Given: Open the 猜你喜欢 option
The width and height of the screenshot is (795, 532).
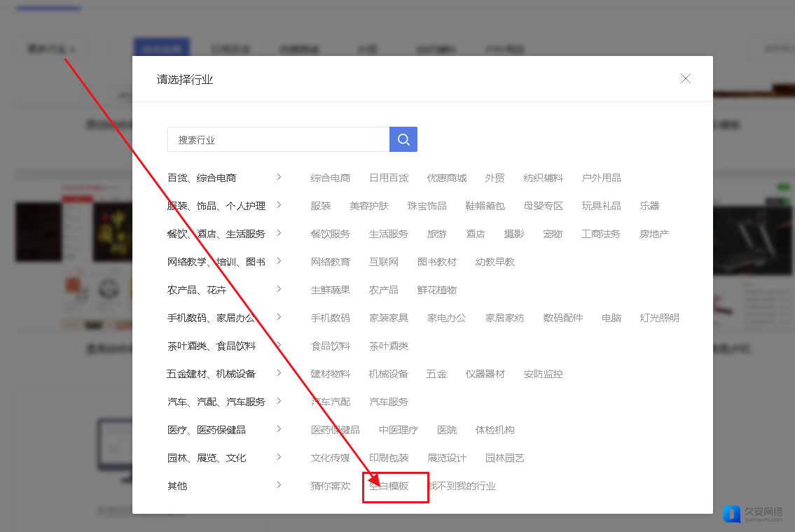Looking at the screenshot, I should pyautogui.click(x=331, y=486).
